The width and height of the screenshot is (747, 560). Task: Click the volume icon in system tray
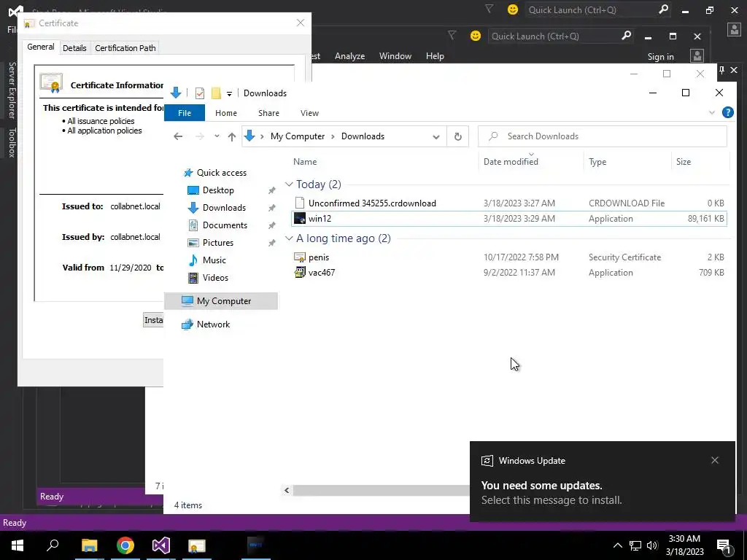(652, 545)
